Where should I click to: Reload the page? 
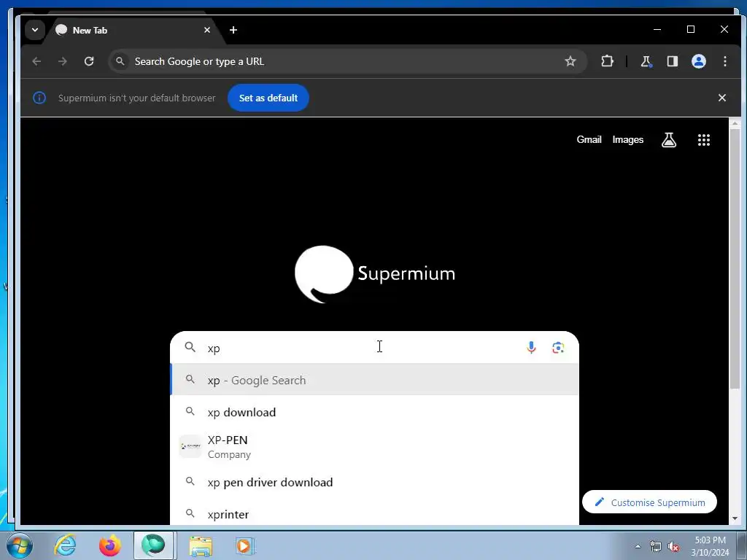click(89, 61)
